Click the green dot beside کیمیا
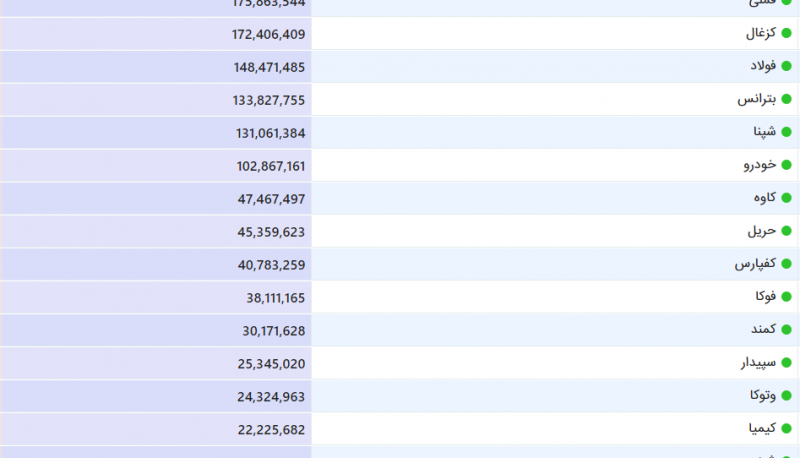Screen dimensions: 800x458 (x=786, y=428)
